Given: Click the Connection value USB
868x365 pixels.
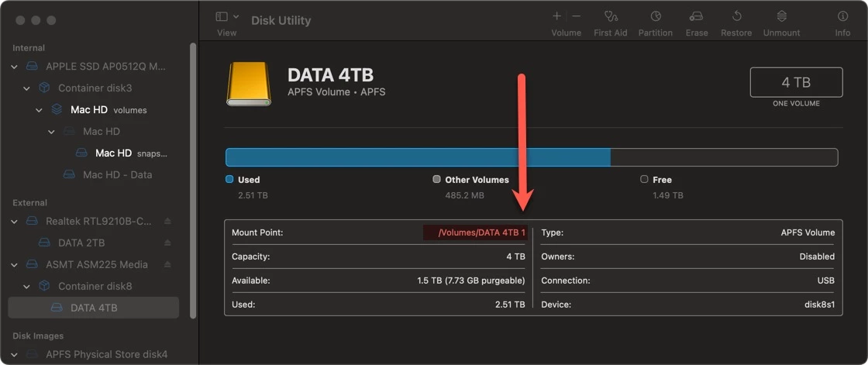Looking at the screenshot, I should coord(826,281).
